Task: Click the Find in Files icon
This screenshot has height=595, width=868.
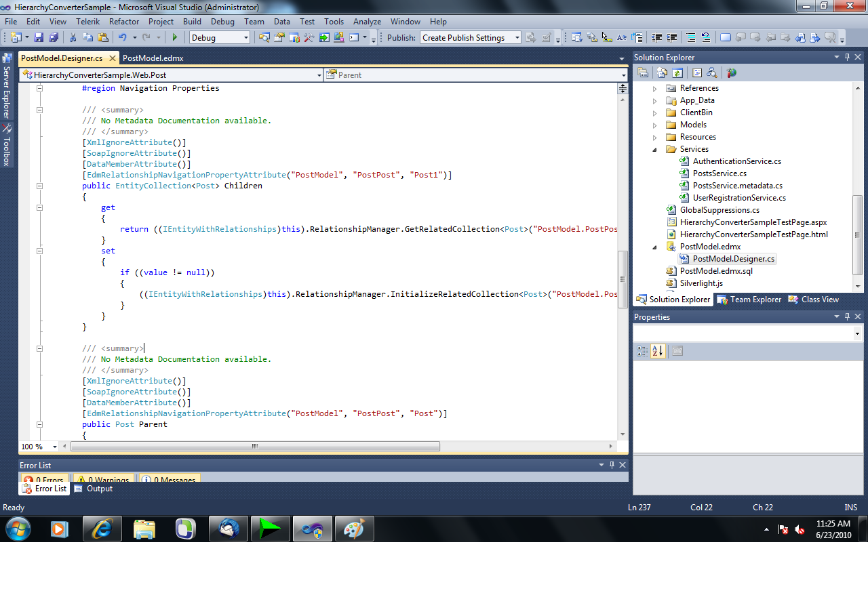Action: (265, 37)
